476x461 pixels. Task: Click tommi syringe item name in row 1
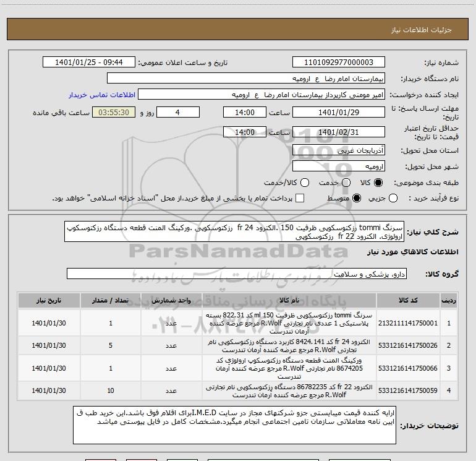click(x=289, y=323)
